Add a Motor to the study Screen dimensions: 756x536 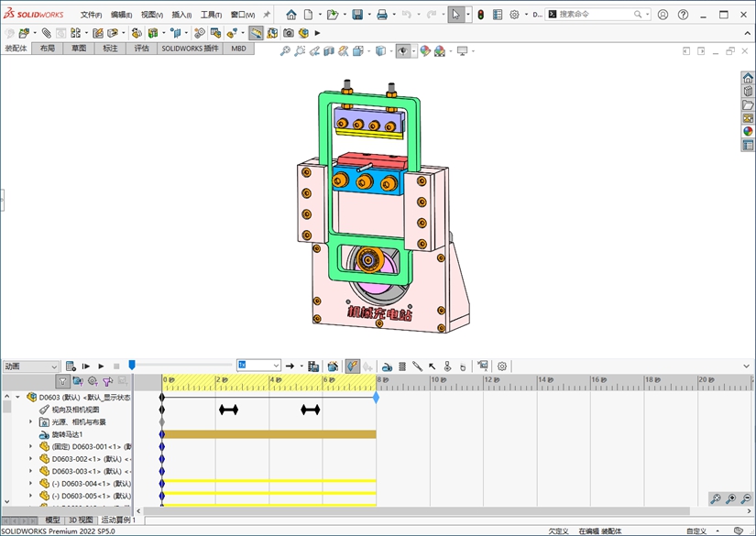388,366
